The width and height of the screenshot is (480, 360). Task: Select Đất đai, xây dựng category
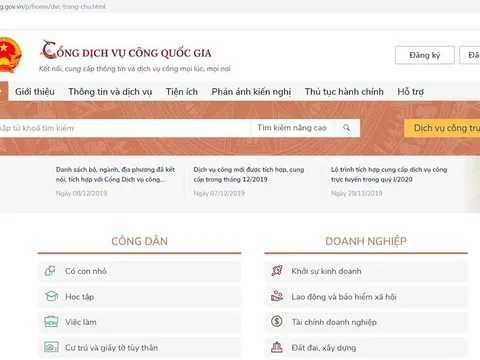click(366, 347)
